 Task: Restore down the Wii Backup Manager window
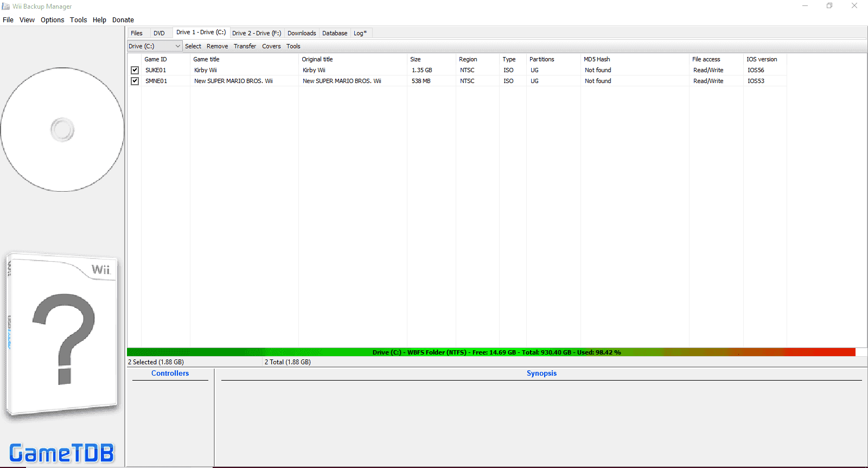(829, 6)
